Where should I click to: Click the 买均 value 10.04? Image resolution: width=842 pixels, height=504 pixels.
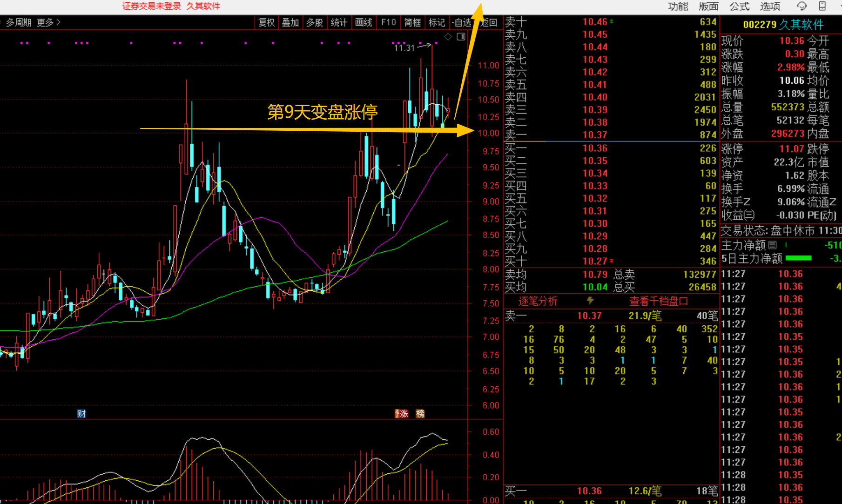point(595,287)
